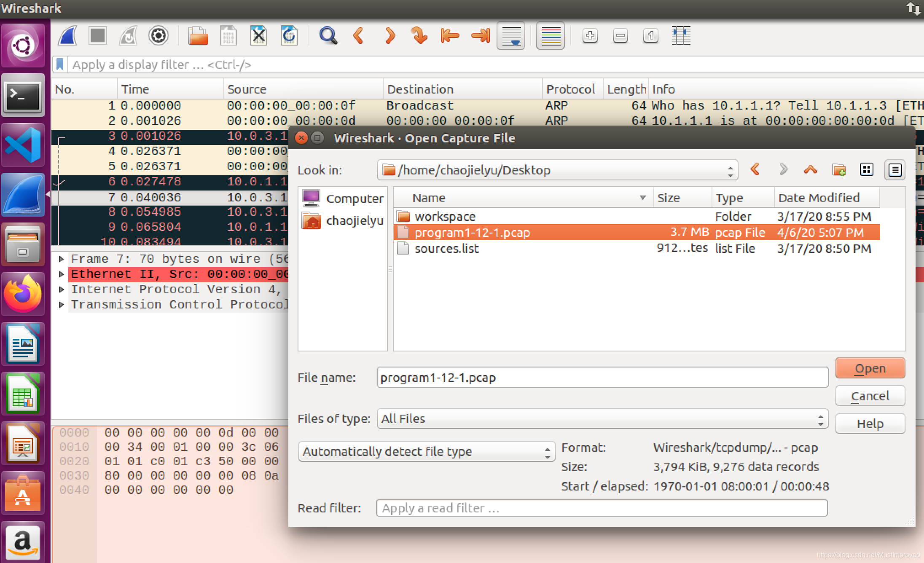The height and width of the screenshot is (563, 924).
Task: Select program1-12-1.pcap file
Action: pyautogui.click(x=637, y=232)
